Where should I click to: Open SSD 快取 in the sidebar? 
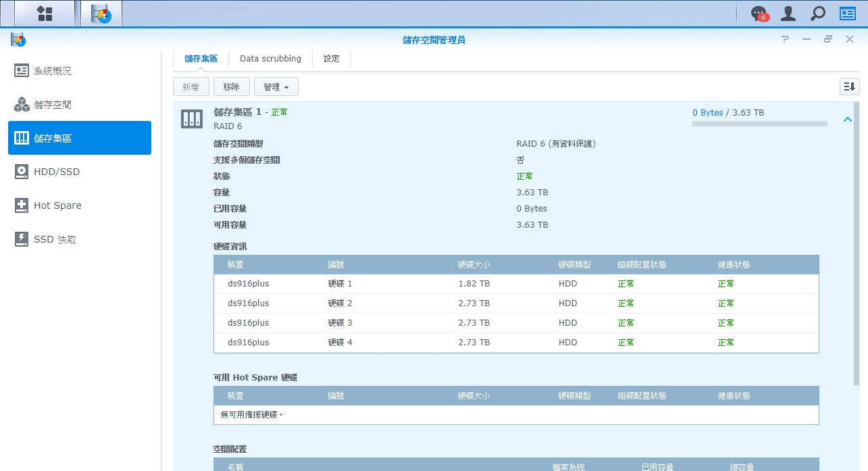click(55, 239)
